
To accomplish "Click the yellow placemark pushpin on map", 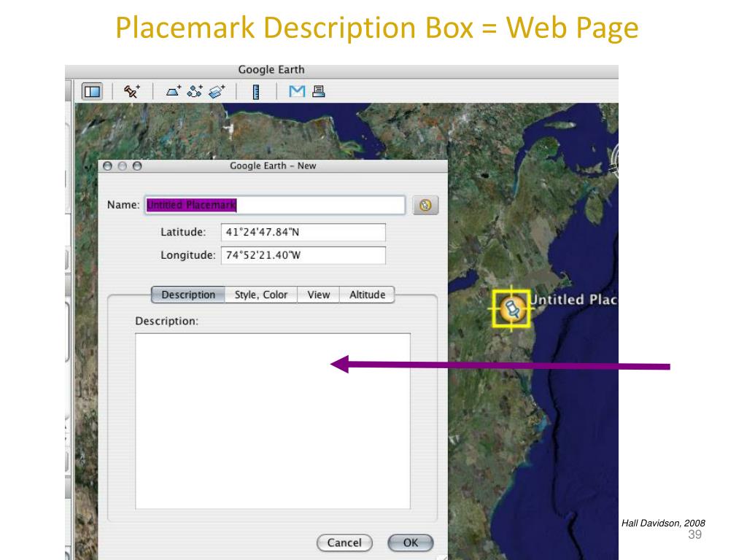I will pyautogui.click(x=511, y=308).
